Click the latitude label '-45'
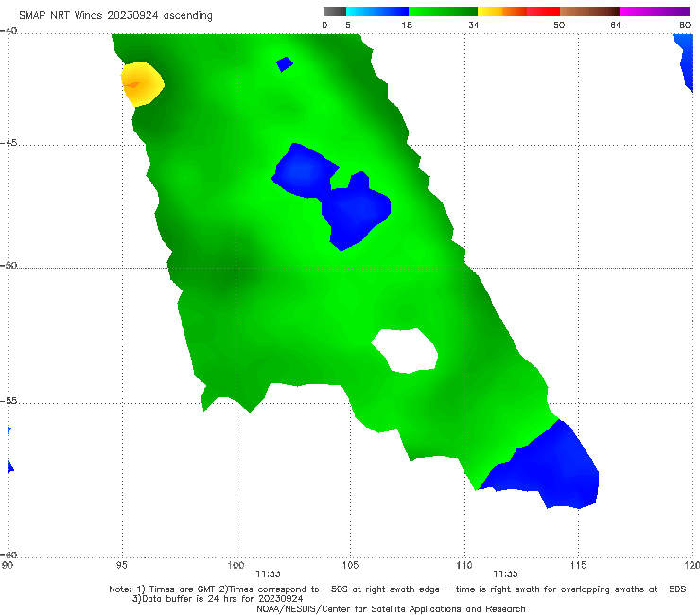This screenshot has width=700, height=615. (x=9, y=143)
